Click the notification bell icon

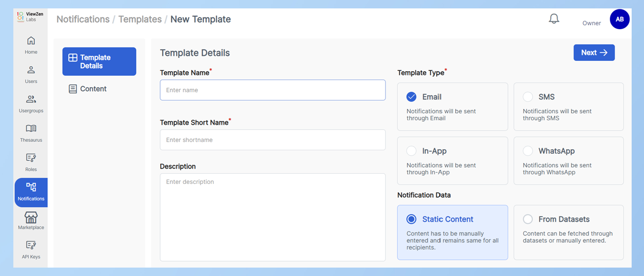point(554,19)
